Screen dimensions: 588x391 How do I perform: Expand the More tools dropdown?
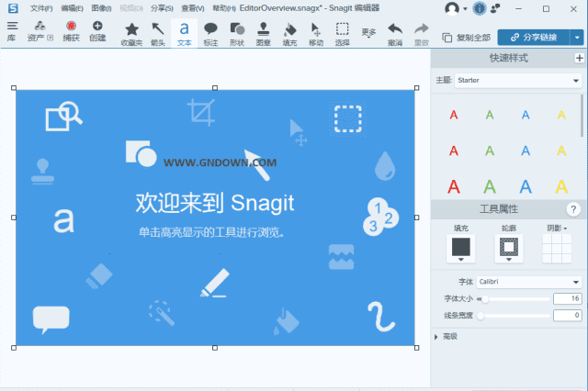pos(368,33)
